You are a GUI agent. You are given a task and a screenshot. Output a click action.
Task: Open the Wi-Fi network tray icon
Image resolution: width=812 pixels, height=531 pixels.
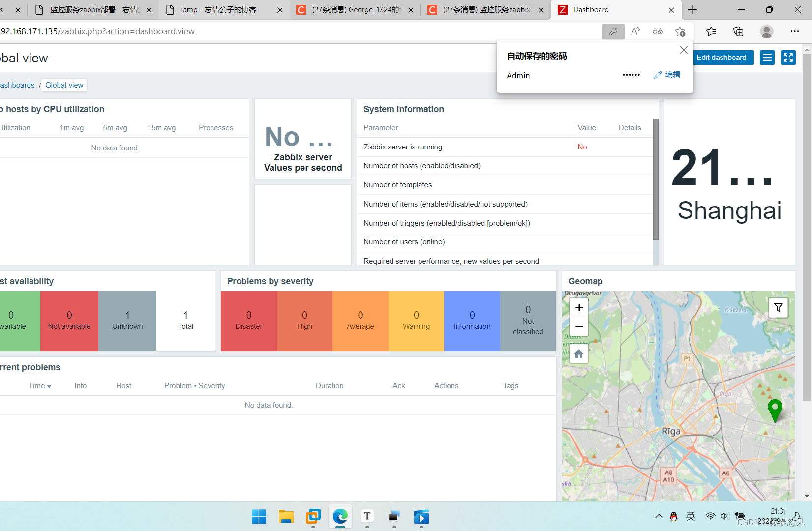pyautogui.click(x=710, y=516)
